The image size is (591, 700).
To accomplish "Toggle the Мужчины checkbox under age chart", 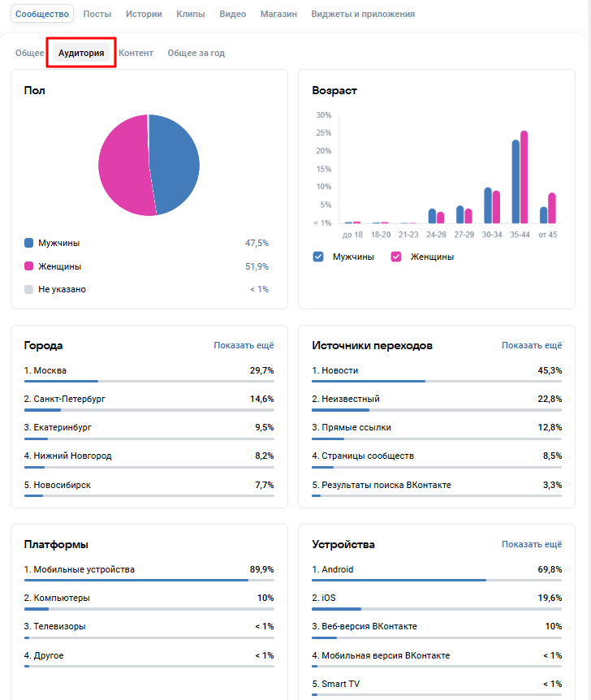I will (x=318, y=257).
